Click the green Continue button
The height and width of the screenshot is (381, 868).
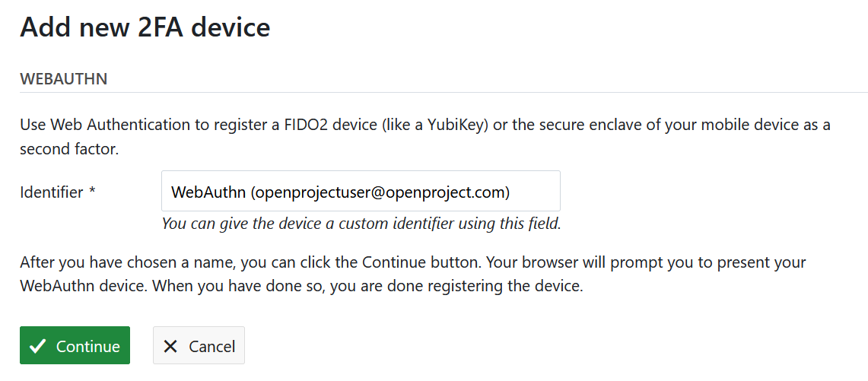pos(75,346)
